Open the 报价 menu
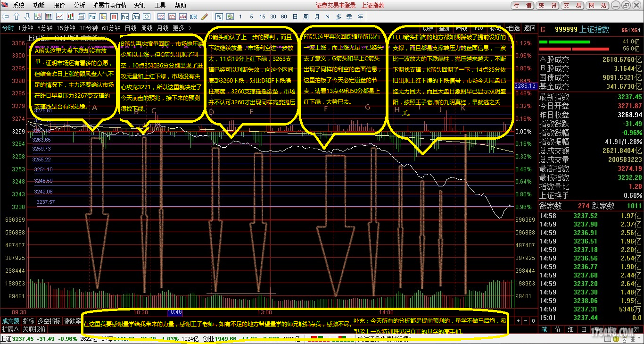Image resolution: width=644 pixels, height=344 pixels. click(x=59, y=6)
